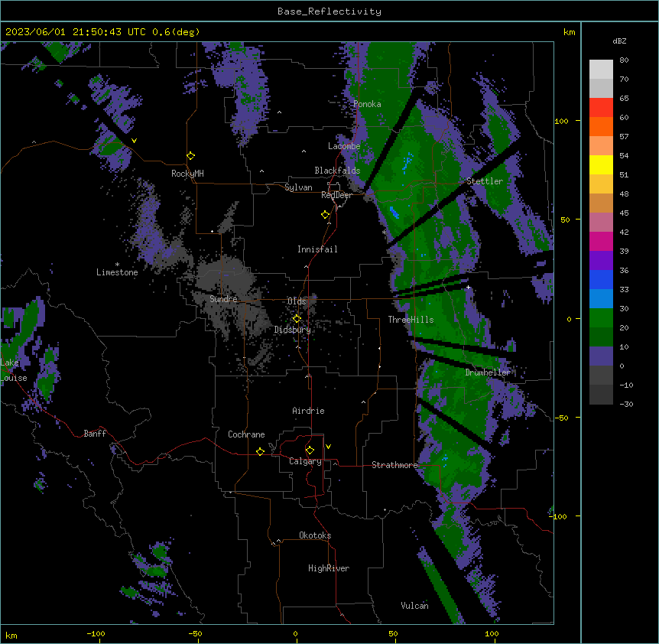Click the dBZ legend heading
Image resolution: width=659 pixels, height=644 pixels.
[619, 41]
